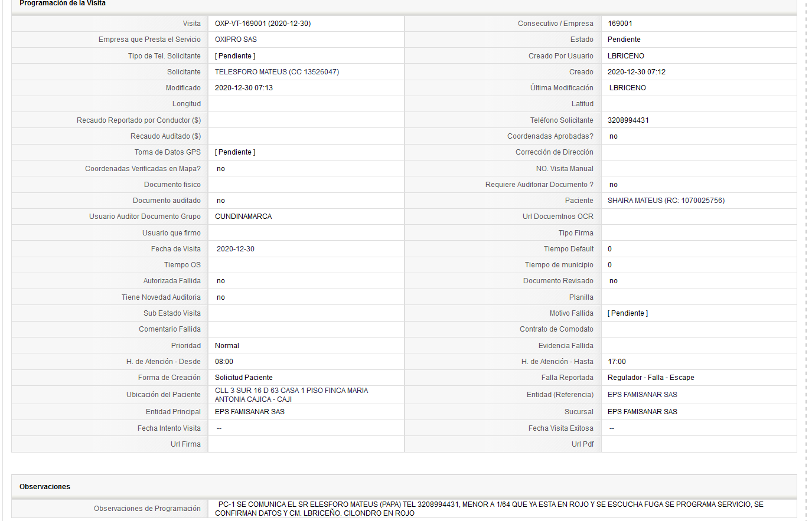Click Modificado value 2020-12-30 07:13
This screenshot has width=812, height=521.
click(x=244, y=88)
